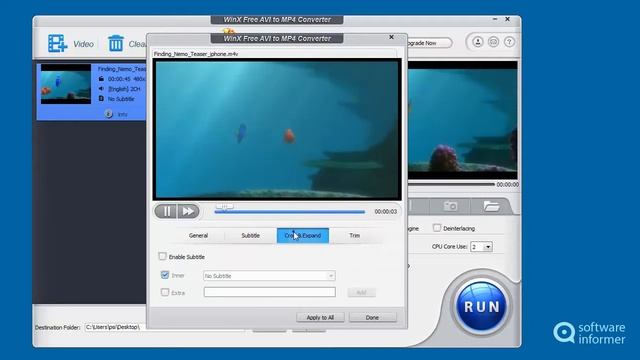Pause the preview playback
The width and height of the screenshot is (640, 360).
pyautogui.click(x=167, y=211)
